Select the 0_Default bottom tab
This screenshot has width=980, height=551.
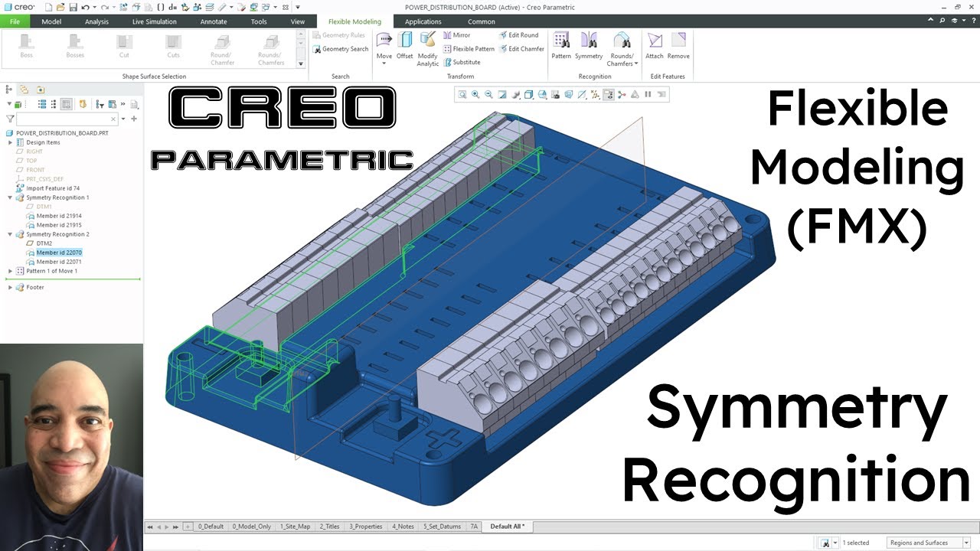coord(211,527)
